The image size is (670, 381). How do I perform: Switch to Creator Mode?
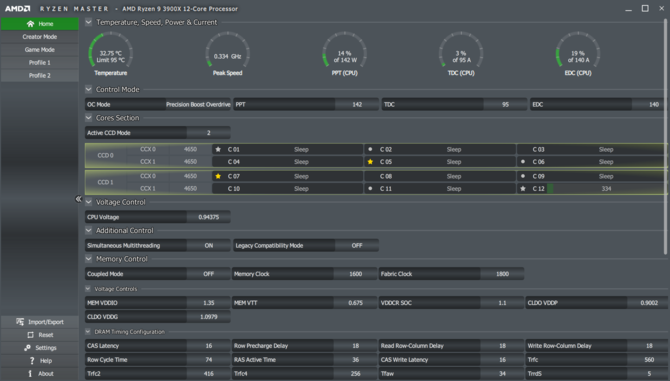pos(40,37)
